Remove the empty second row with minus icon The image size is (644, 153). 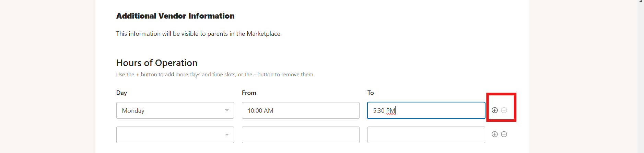[504, 134]
